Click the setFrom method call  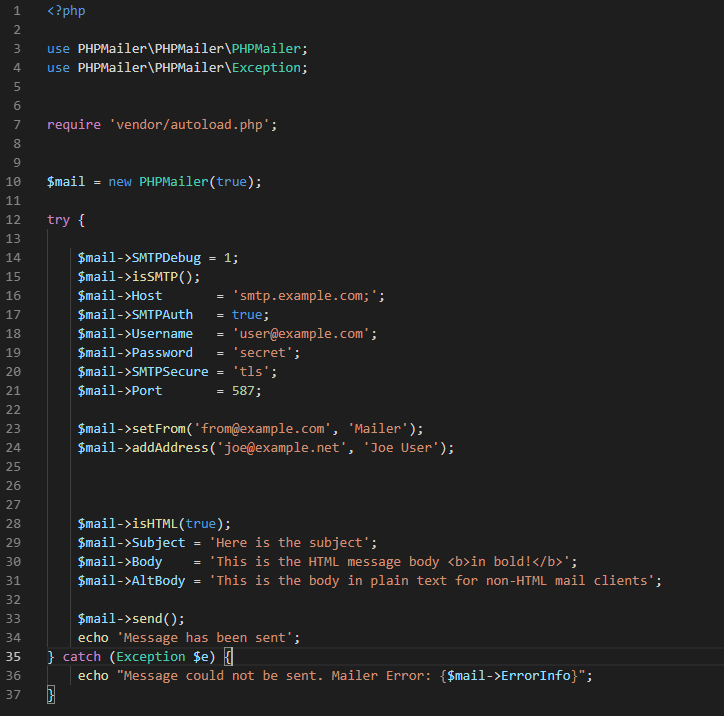coord(166,429)
